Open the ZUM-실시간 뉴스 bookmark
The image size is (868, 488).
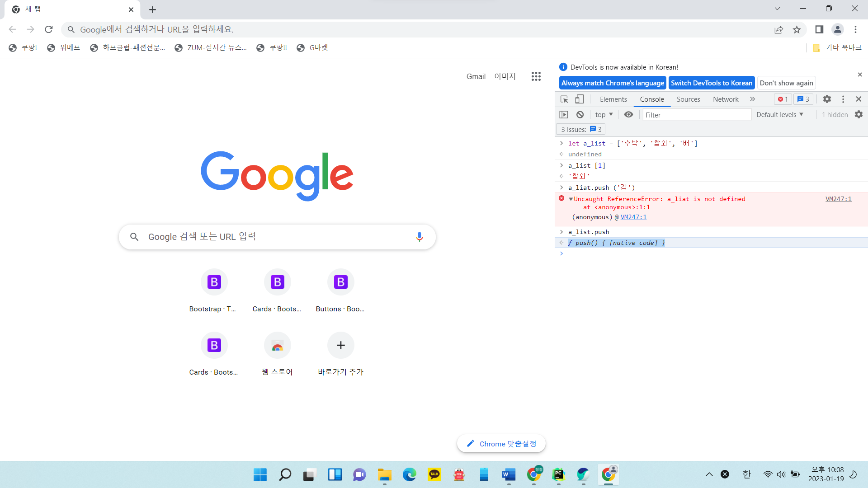pos(211,47)
